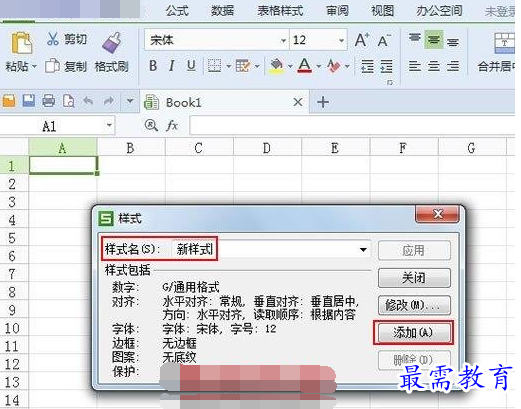Screen dimensions: 521x409
Task: Click the 修改(M)... button
Action: 414,305
